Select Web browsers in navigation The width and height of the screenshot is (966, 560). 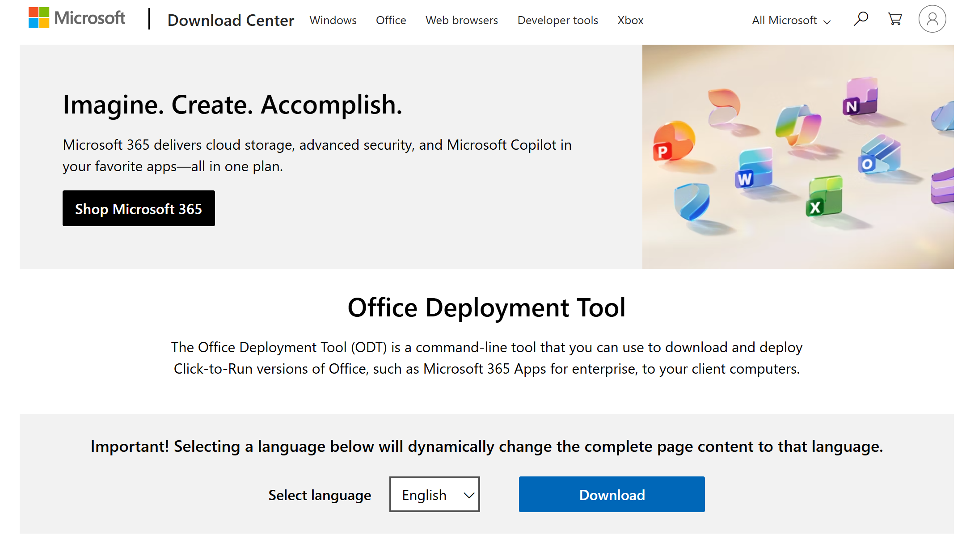point(461,21)
